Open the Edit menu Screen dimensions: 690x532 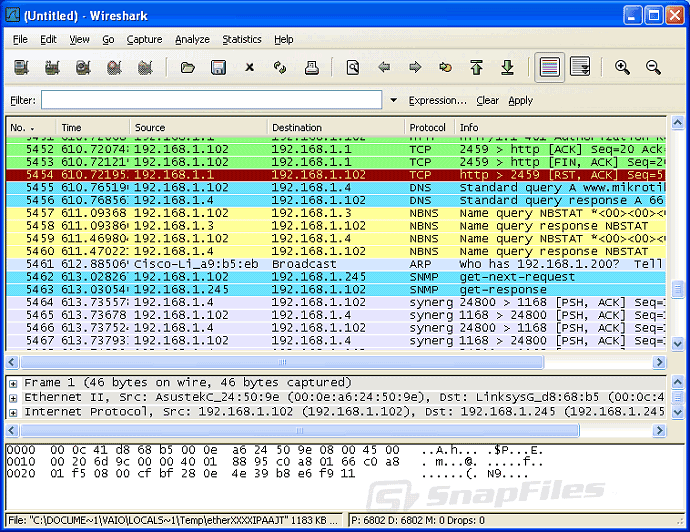point(48,40)
